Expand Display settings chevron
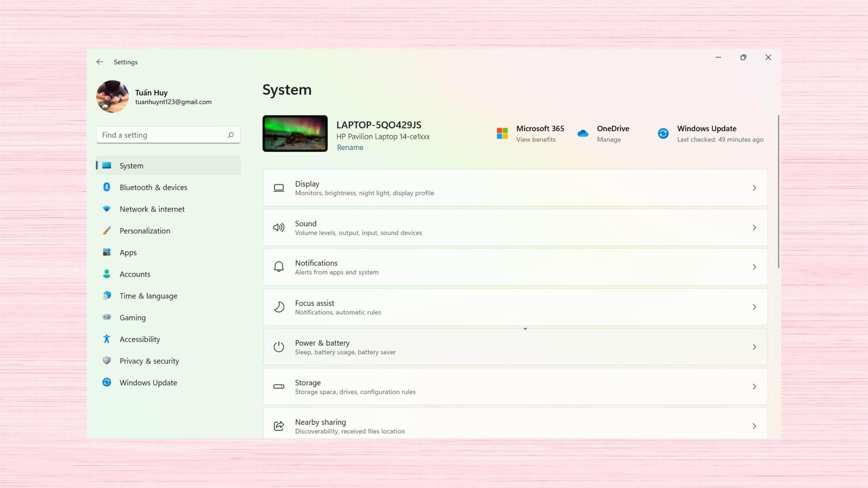This screenshot has width=868, height=488. (753, 186)
